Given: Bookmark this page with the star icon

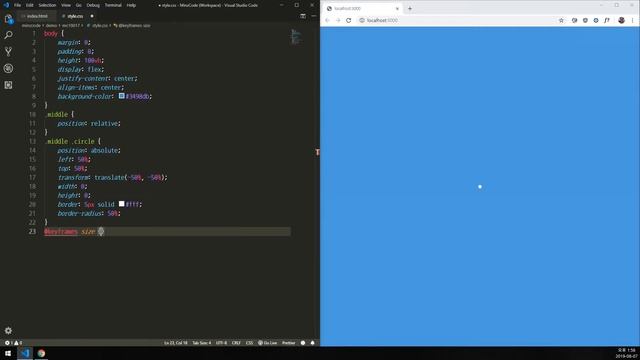Looking at the screenshot, I should 561,20.
